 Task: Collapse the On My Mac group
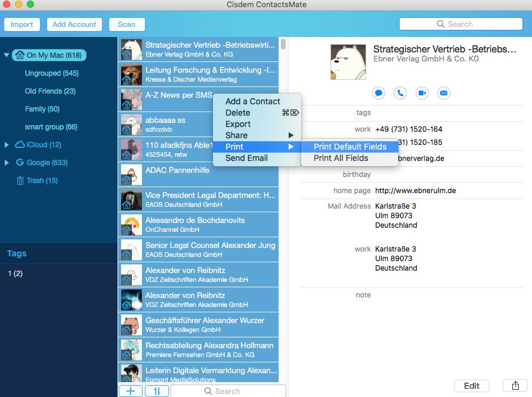click(7, 55)
